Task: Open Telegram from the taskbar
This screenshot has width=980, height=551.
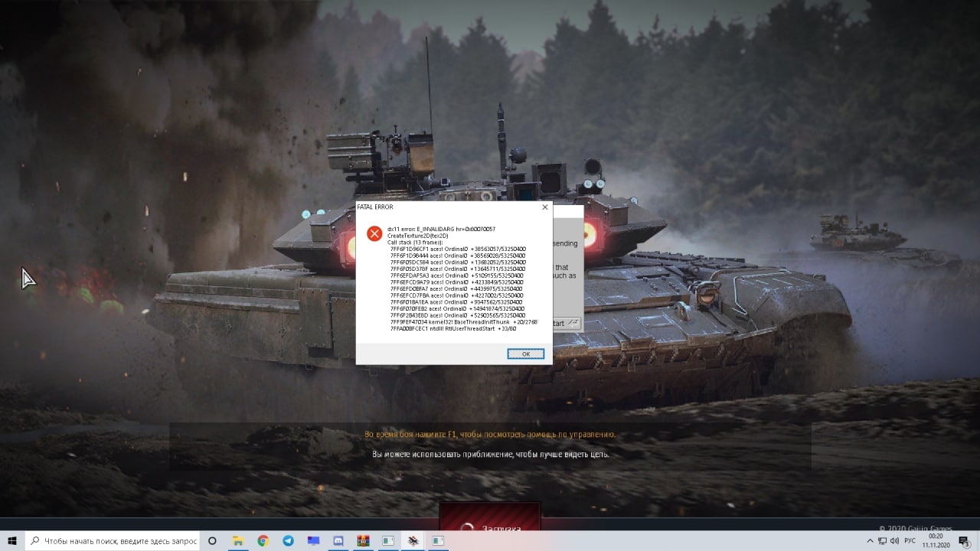Action: pyautogui.click(x=288, y=540)
